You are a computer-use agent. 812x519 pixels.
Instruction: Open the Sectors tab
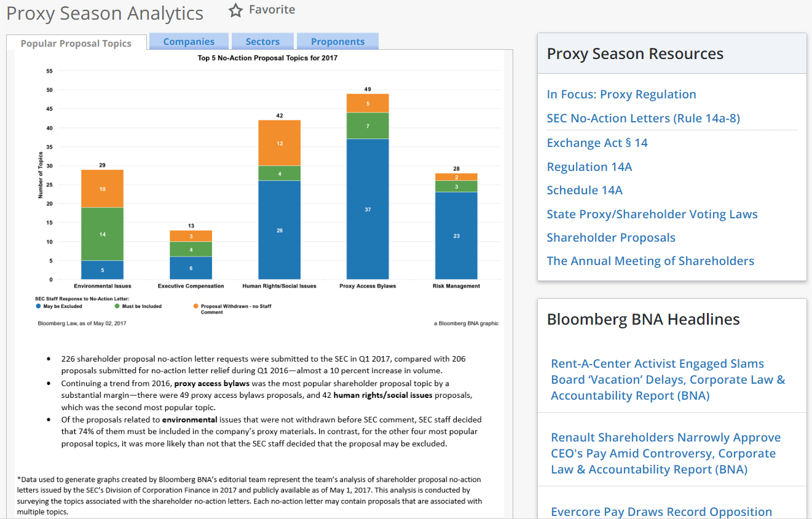(262, 42)
